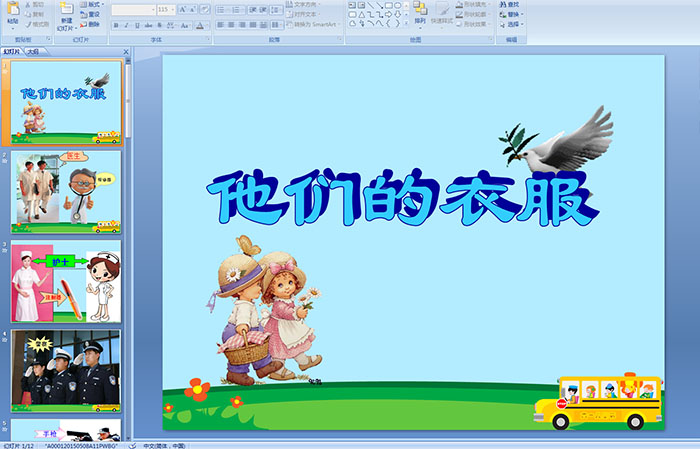
Task: Select slide 4 thumbnail of police officers
Action: [66, 371]
